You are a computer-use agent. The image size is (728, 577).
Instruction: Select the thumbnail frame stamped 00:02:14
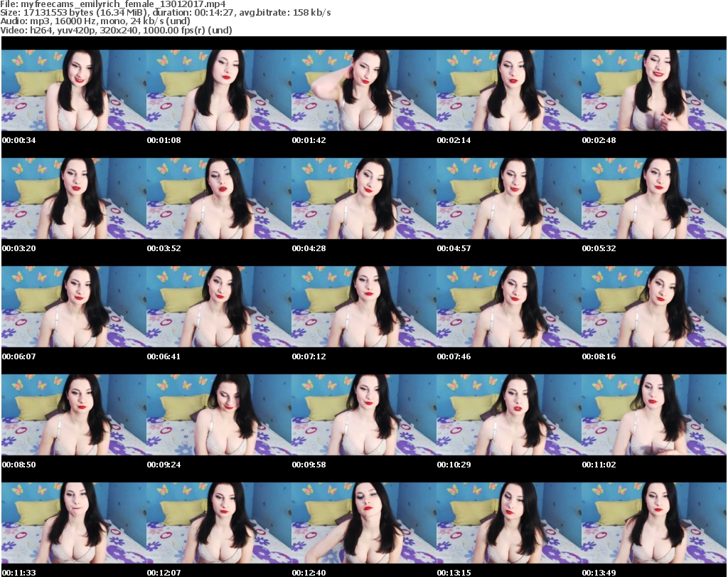click(509, 90)
